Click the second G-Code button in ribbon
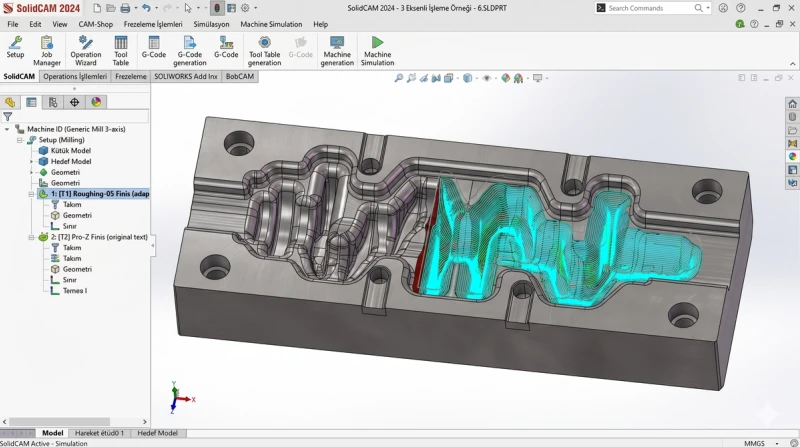This screenshot has height=447, width=800. 226,47
